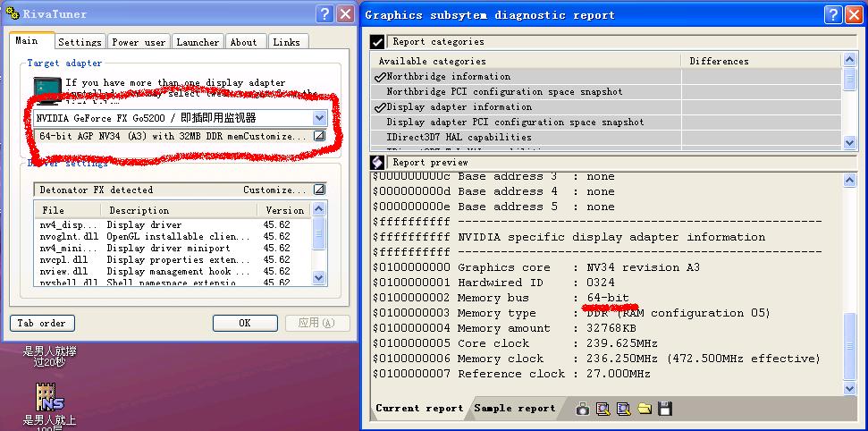Click the Memory clock 236.250MHz line
The image size is (868, 431).
click(597, 359)
